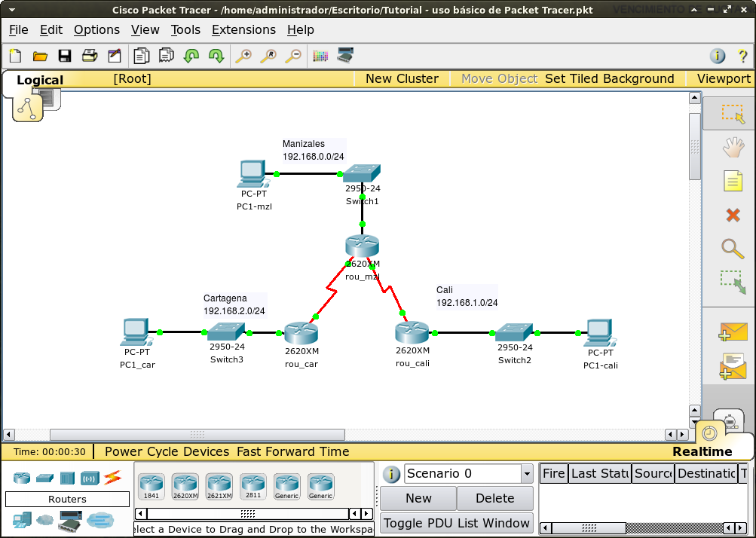Select the Routers device category icon
The image size is (756, 538).
(22, 478)
